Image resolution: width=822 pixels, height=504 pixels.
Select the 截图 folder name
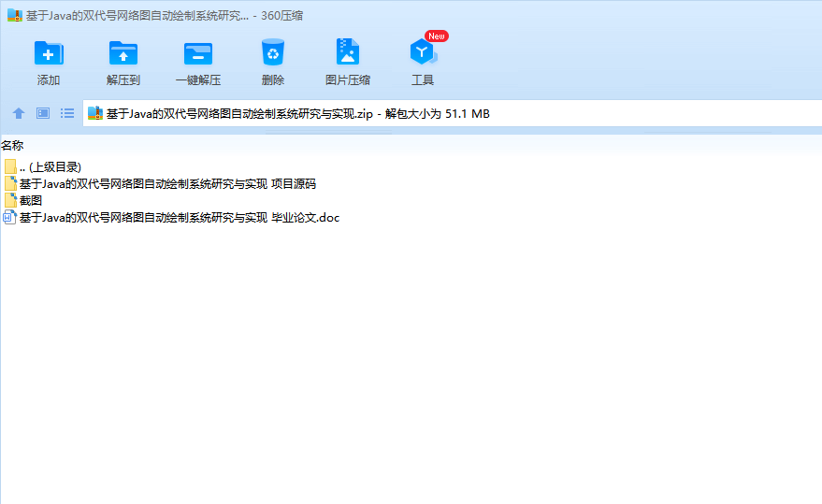point(31,200)
